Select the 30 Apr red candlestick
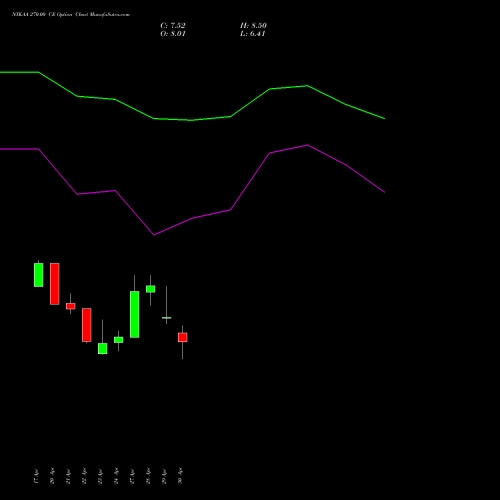This screenshot has height=500, width=500. (x=183, y=337)
